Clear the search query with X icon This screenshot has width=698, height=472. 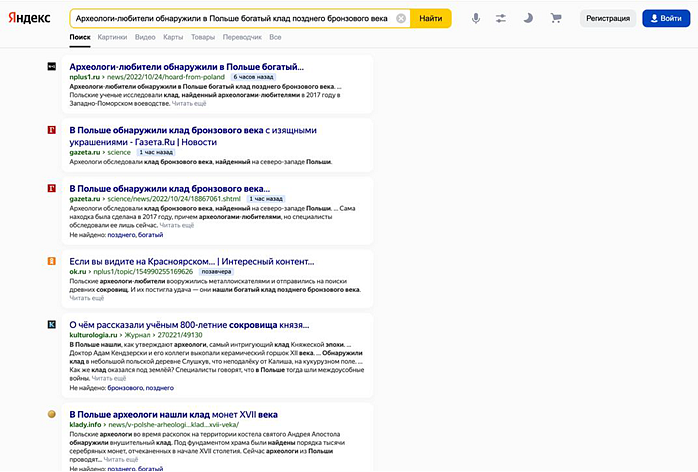[x=401, y=18]
